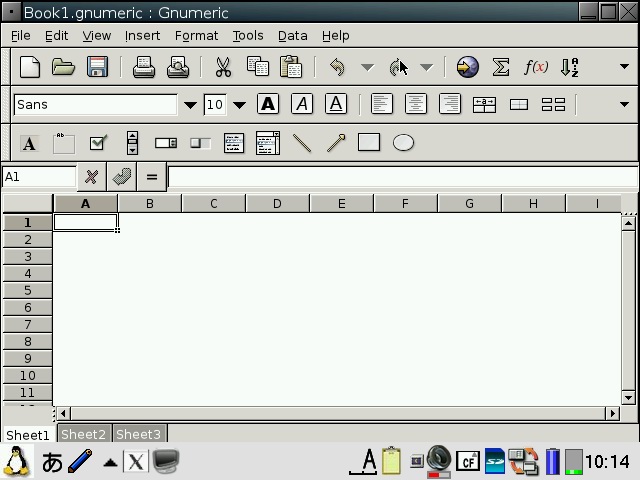Select the line drawing tool
This screenshot has height=480, width=640.
pos(301,143)
